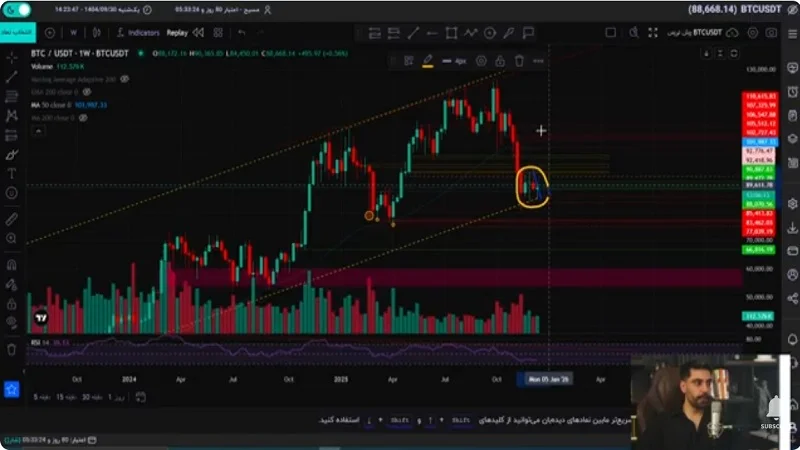Toggle dark mode switch at top left
The width and height of the screenshot is (800, 450).
(17, 10)
